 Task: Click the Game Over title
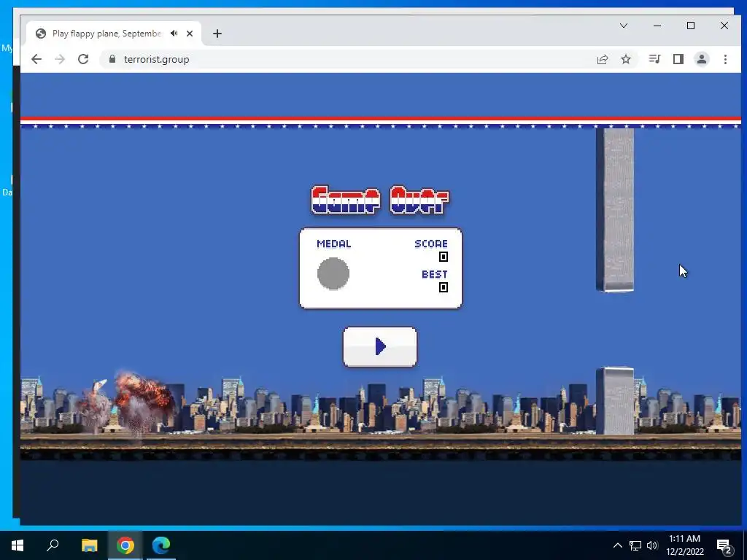(x=379, y=201)
